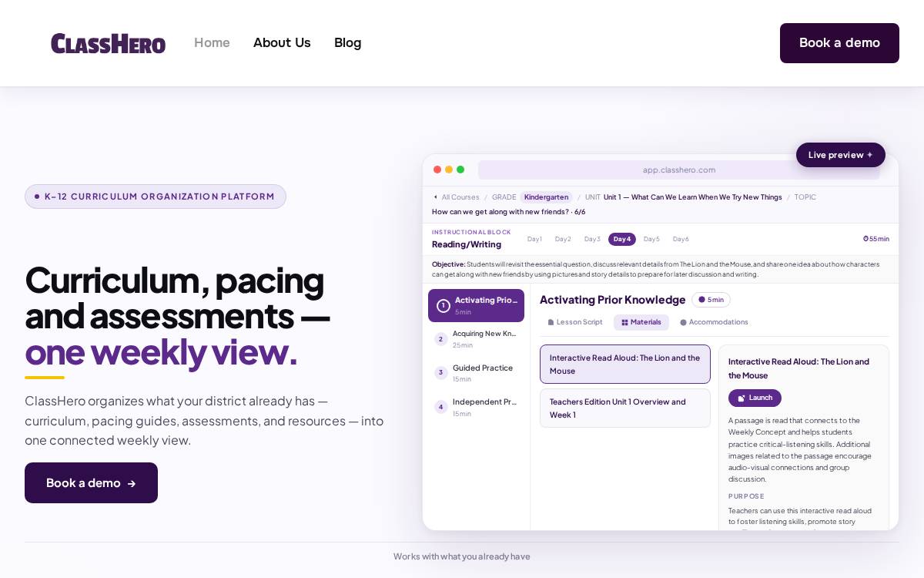Click the K-12 Curriculum Organization Platform pill
Image resolution: width=924 pixels, height=578 pixels.
(x=156, y=197)
